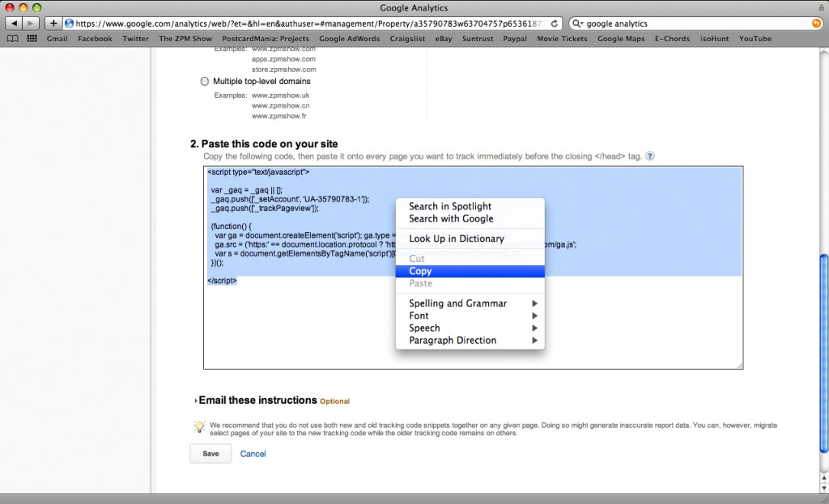Click the Cancel link
Viewport: 829px width, 504px height.
click(253, 454)
